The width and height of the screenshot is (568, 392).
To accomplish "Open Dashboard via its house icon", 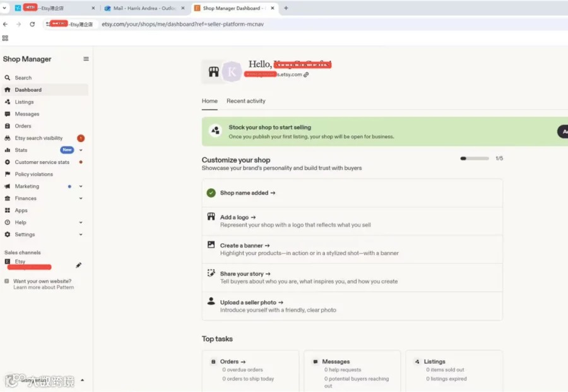I will click(x=7, y=90).
